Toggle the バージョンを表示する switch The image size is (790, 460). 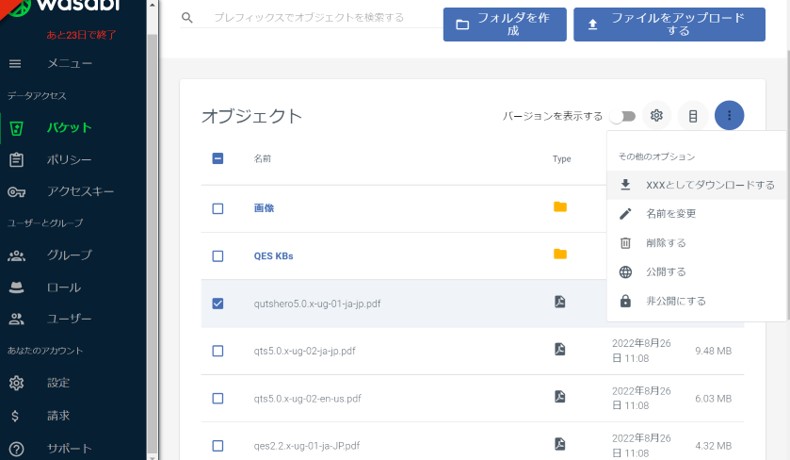pyautogui.click(x=625, y=116)
